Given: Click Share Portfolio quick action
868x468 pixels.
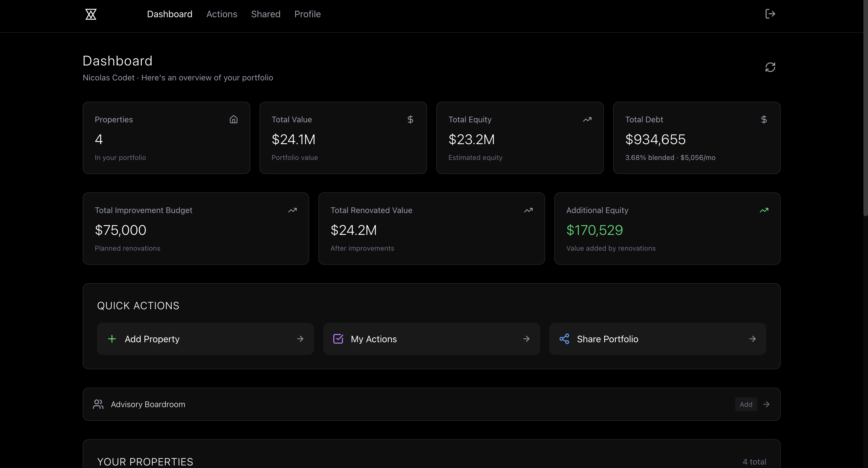Looking at the screenshot, I should 657,339.
